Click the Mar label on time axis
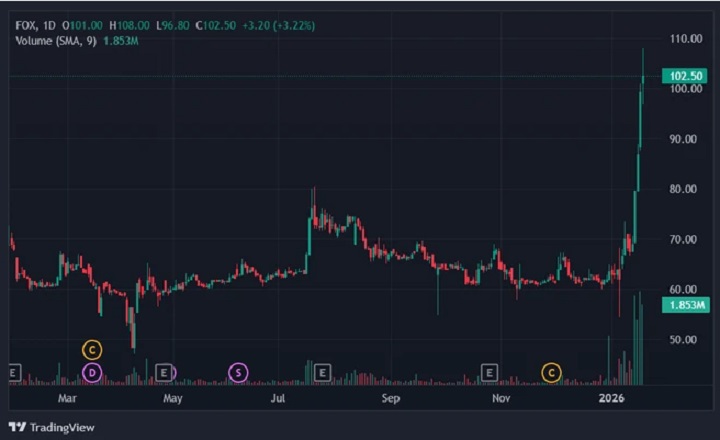 point(67,398)
